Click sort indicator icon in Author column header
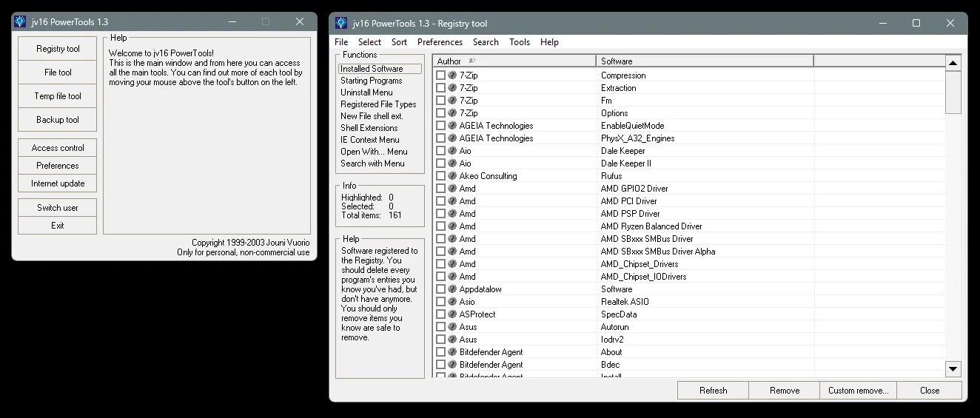This screenshot has height=418, width=980. pos(472,61)
